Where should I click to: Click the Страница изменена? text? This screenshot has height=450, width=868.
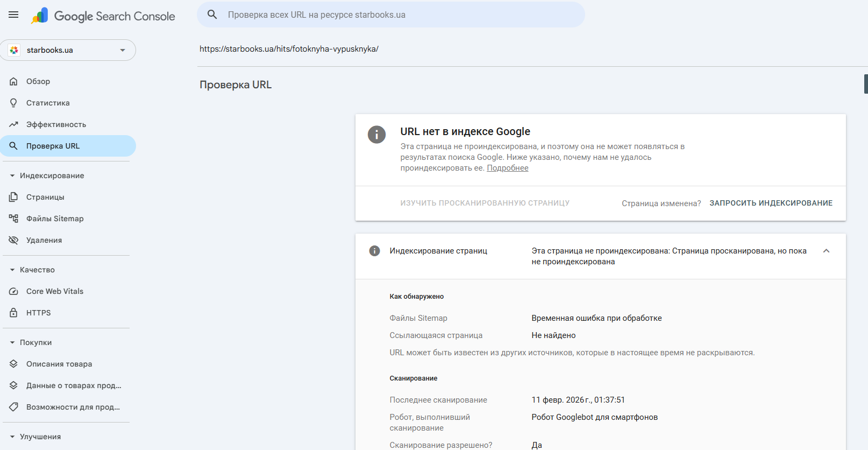pyautogui.click(x=661, y=203)
